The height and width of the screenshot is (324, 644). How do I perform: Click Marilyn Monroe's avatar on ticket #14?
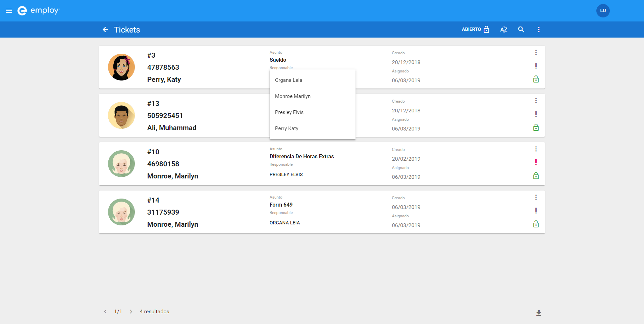(x=121, y=212)
